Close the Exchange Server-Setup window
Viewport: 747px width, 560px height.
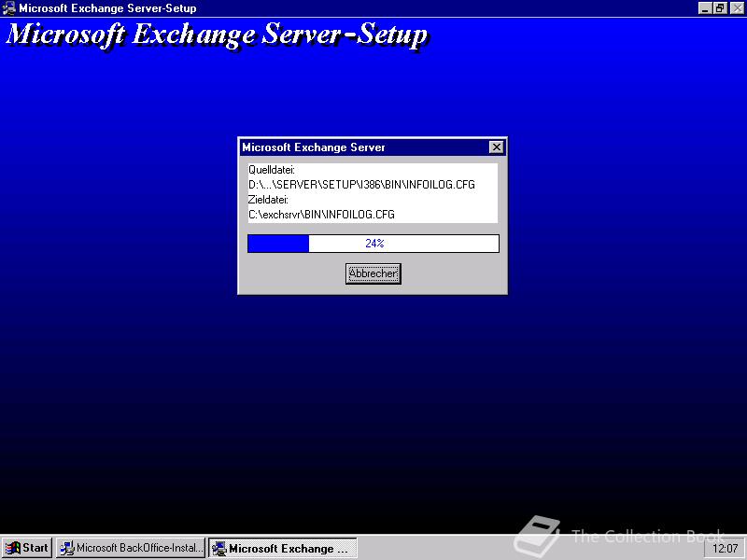(x=737, y=8)
